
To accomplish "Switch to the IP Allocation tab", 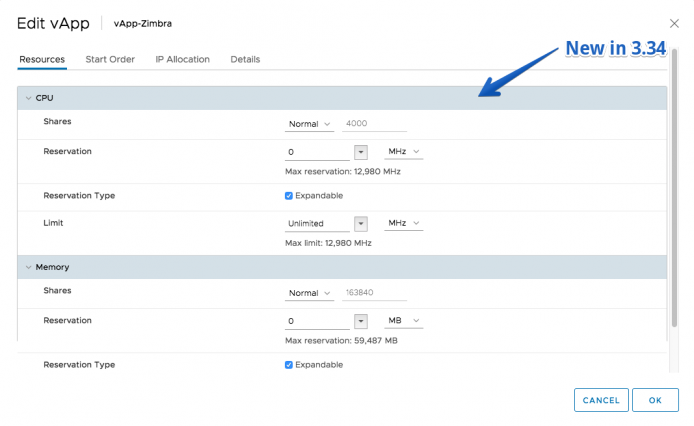I will pyautogui.click(x=182, y=59).
